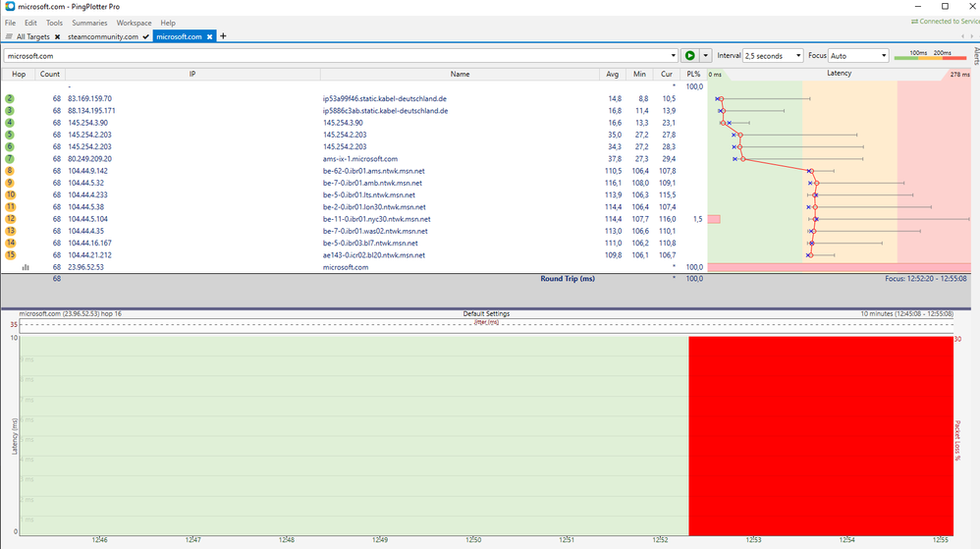The height and width of the screenshot is (549, 980).
Task: Adjust the 100ms 200ms latency color scale
Action: point(930,56)
